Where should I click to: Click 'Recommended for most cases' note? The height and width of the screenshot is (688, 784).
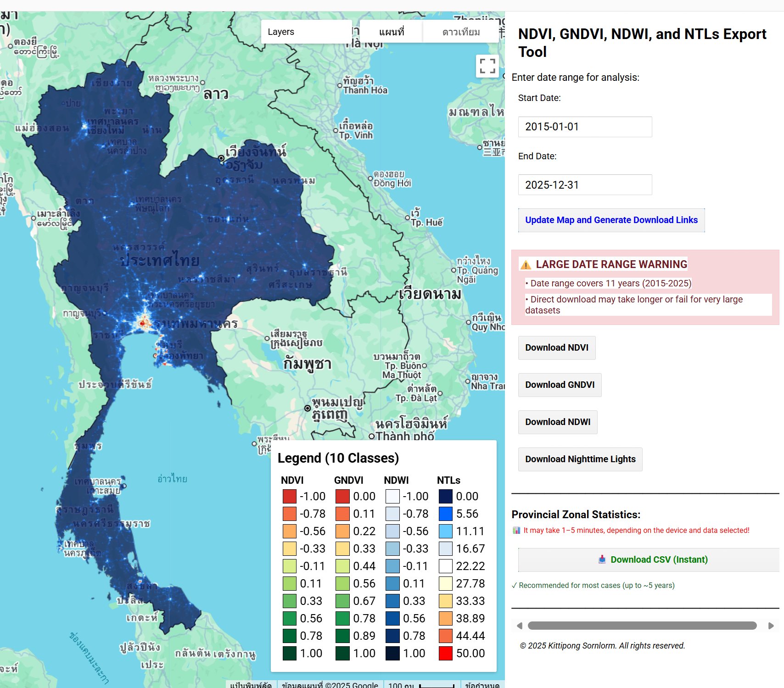click(x=593, y=586)
